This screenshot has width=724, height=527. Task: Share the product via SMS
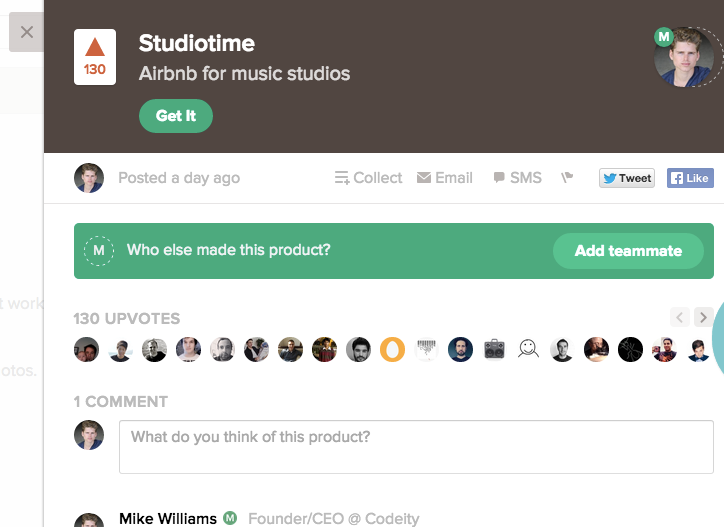pos(517,178)
